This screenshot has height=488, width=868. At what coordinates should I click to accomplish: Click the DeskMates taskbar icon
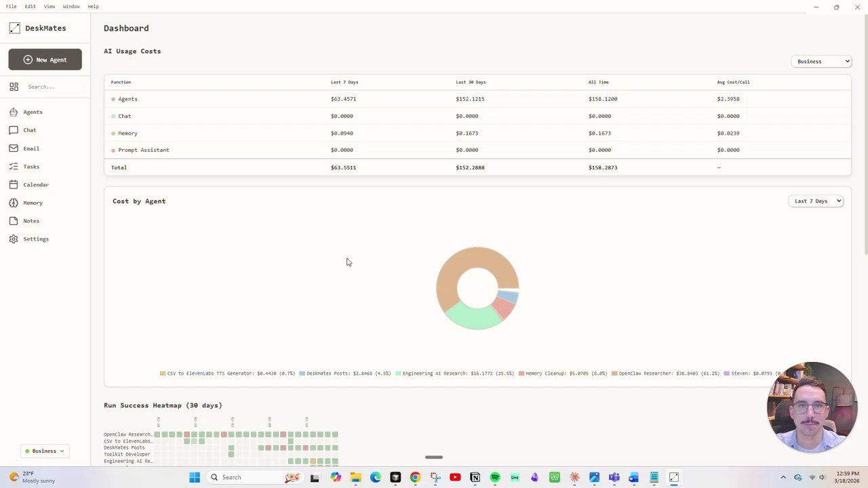(x=674, y=477)
